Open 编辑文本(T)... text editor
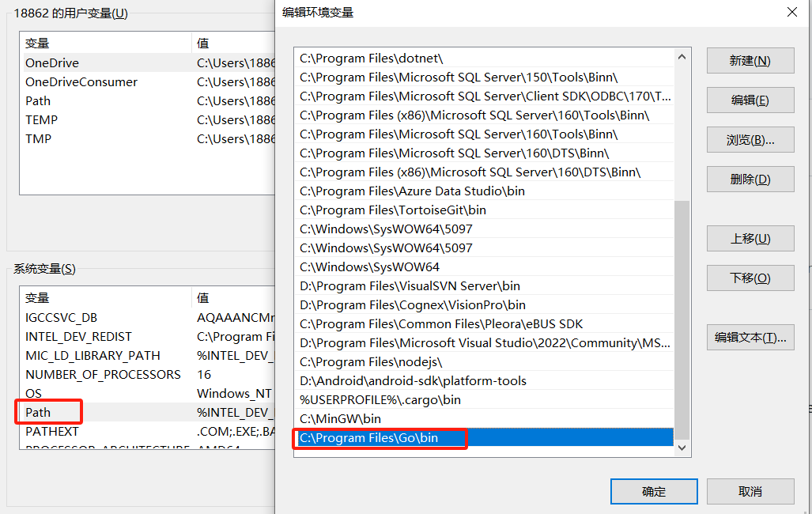Screen dimensions: 812x514 click(750, 338)
